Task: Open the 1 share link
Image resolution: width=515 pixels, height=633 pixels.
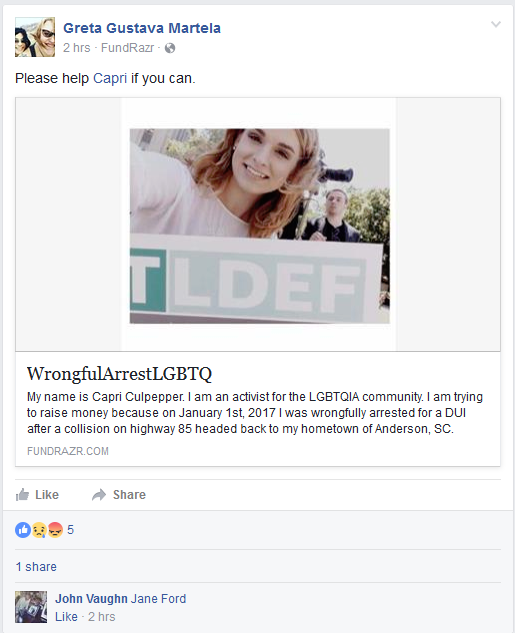Action: 36,567
